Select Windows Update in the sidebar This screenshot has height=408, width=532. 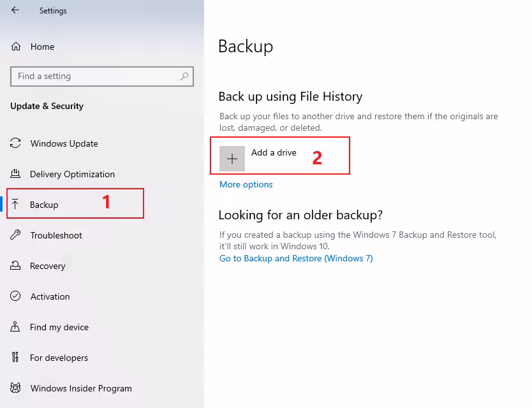point(64,143)
